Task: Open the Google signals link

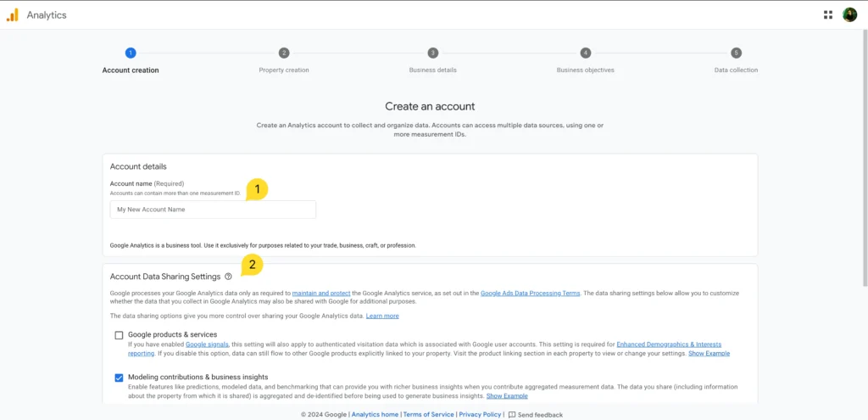Action: coord(207,344)
